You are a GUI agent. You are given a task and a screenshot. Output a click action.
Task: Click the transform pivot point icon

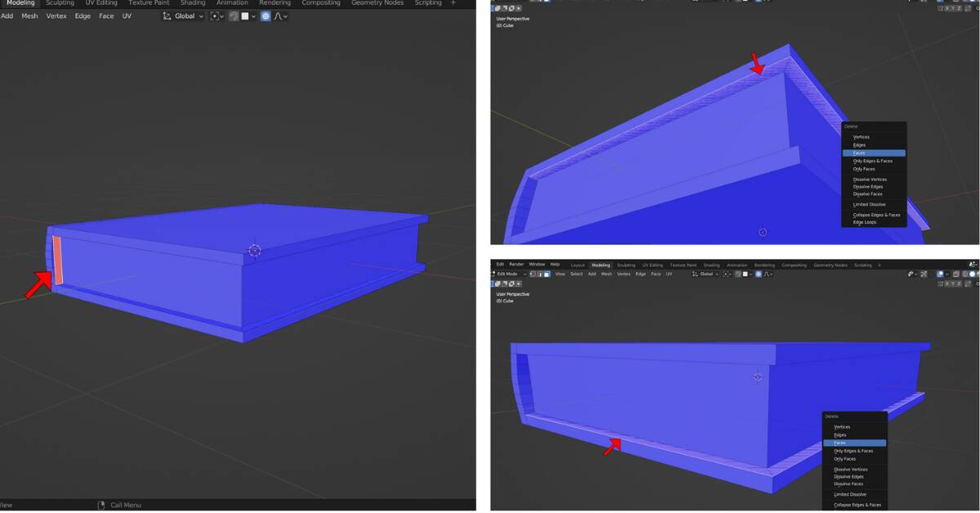tap(215, 16)
